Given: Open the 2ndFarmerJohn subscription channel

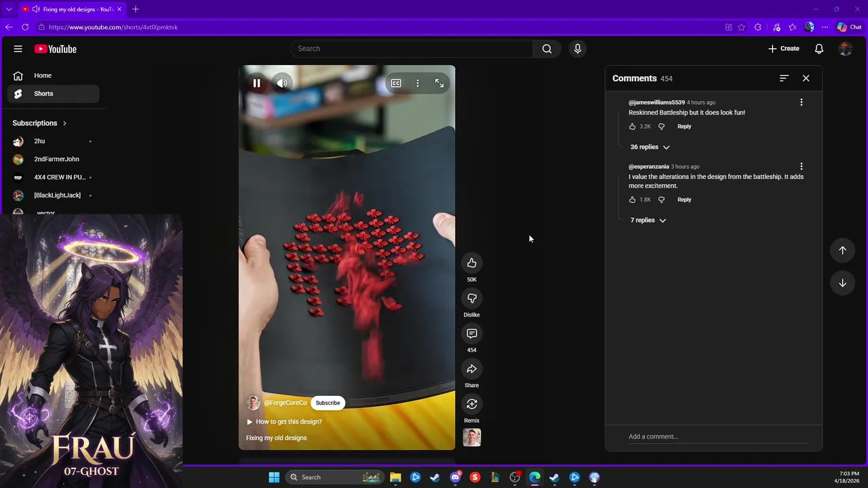Looking at the screenshot, I should [x=54, y=159].
